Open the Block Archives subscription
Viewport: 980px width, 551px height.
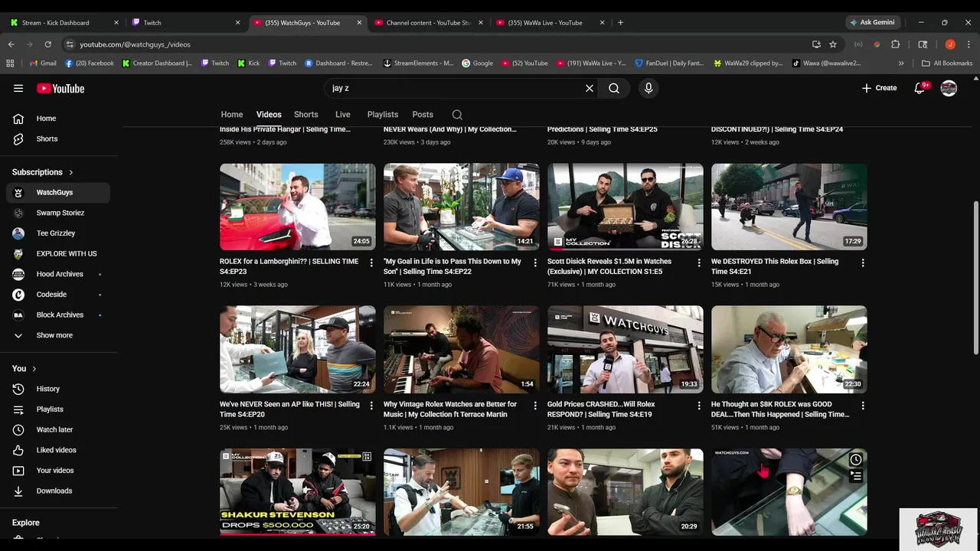(x=58, y=315)
